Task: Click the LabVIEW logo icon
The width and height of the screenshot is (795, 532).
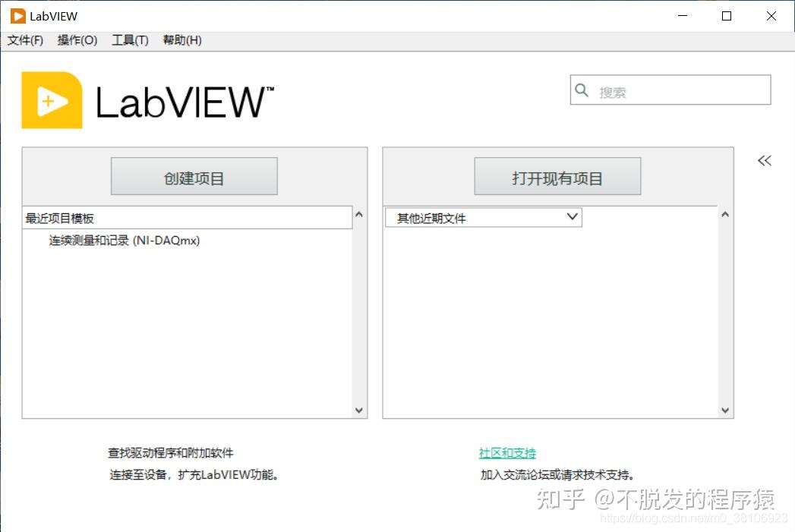Action: point(51,99)
